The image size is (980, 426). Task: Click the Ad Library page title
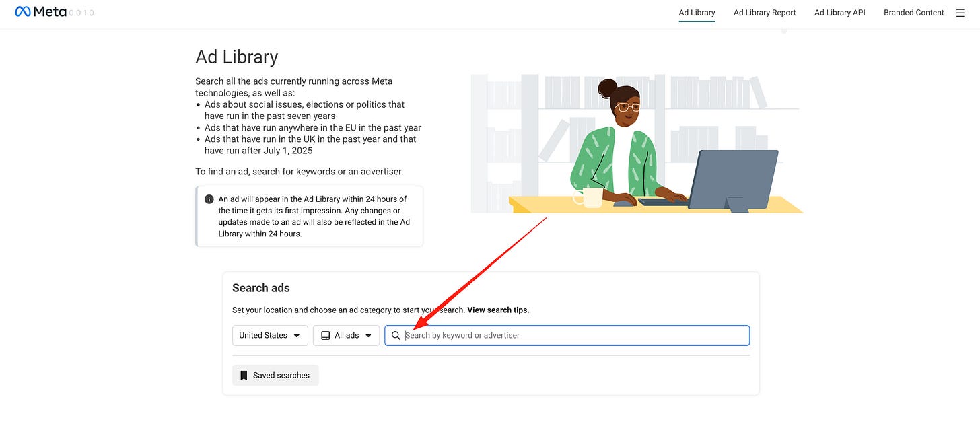pyautogui.click(x=237, y=57)
